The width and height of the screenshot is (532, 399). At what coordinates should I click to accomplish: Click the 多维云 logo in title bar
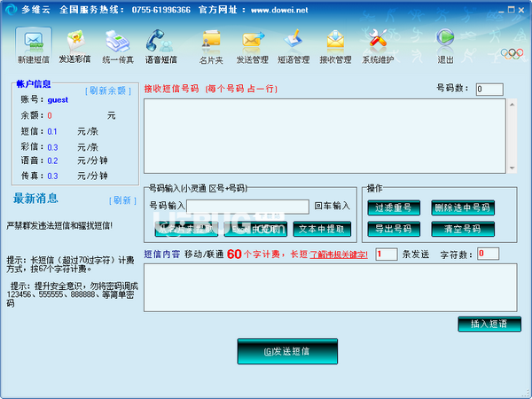point(12,9)
